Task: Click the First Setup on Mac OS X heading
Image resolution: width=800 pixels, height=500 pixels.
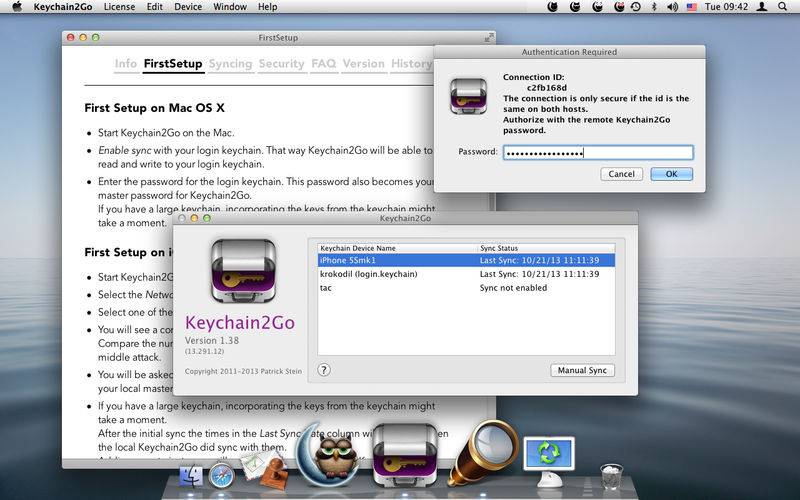Action: coord(155,108)
